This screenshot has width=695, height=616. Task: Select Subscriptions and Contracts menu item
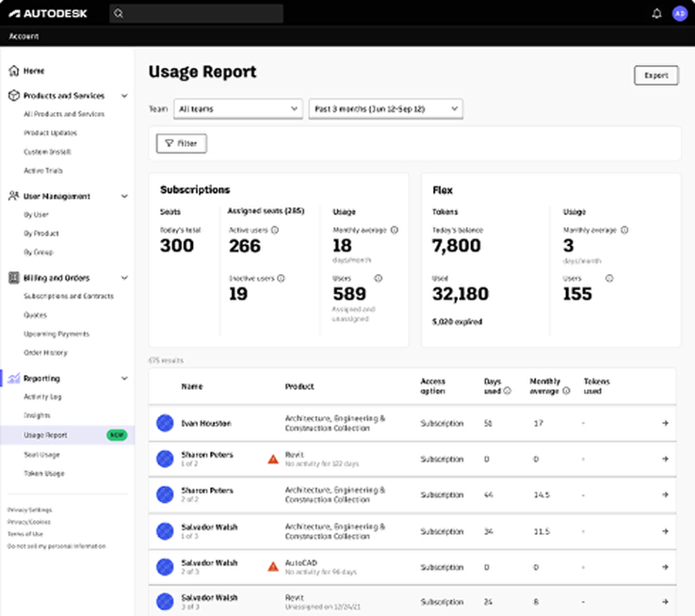(68, 297)
